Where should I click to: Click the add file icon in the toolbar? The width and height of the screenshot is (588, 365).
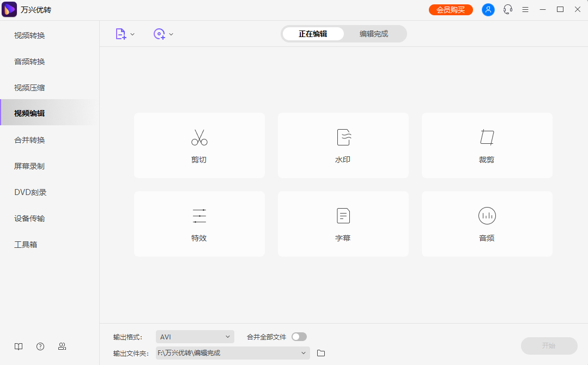pos(120,33)
